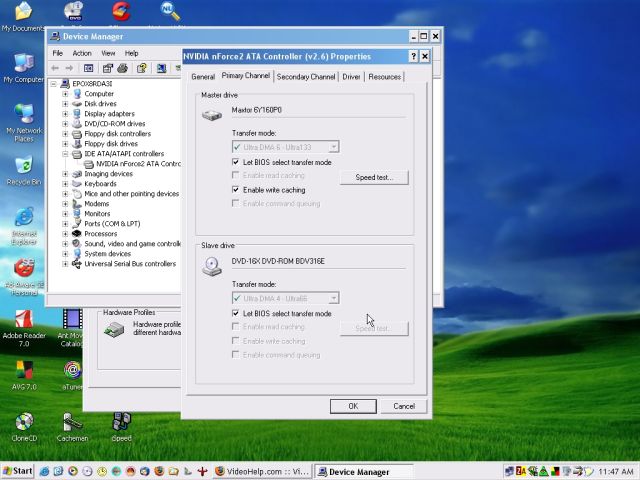This screenshot has width=640, height=480.
Task: Click the dialog title bar question mark help button
Action: tap(413, 56)
